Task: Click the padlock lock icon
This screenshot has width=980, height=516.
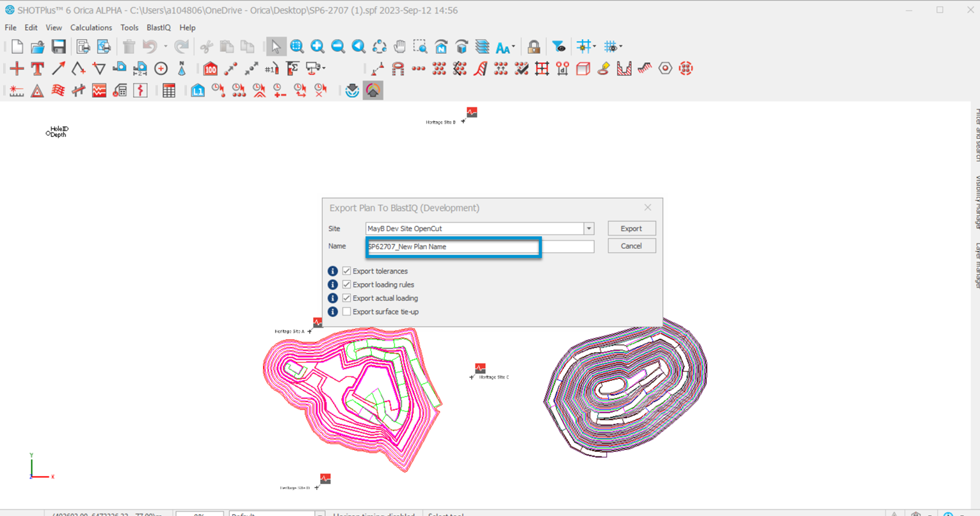Action: coord(533,47)
